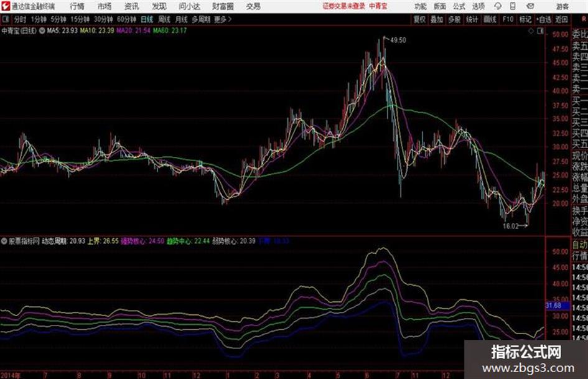Open the 交易 menu
The width and height of the screenshot is (588, 379).
[x=253, y=6]
